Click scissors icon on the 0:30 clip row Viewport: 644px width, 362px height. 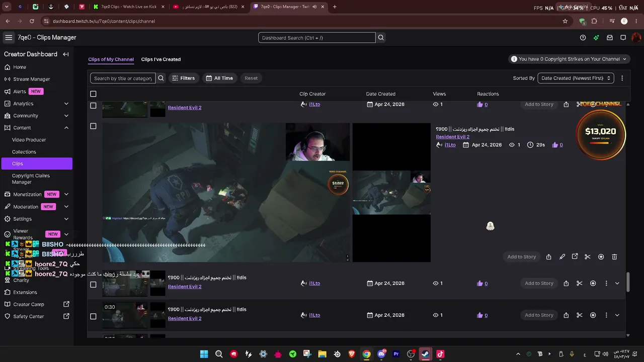coord(579,315)
